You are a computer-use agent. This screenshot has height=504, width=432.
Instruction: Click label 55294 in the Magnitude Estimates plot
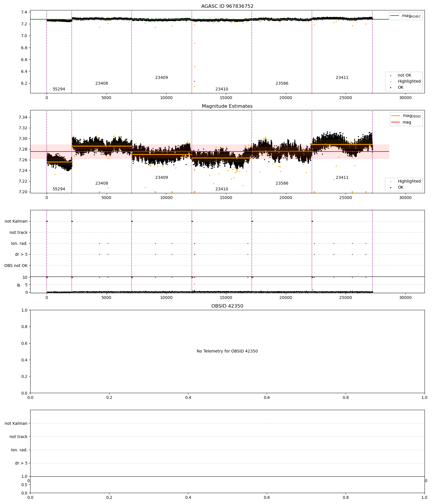pos(59,189)
